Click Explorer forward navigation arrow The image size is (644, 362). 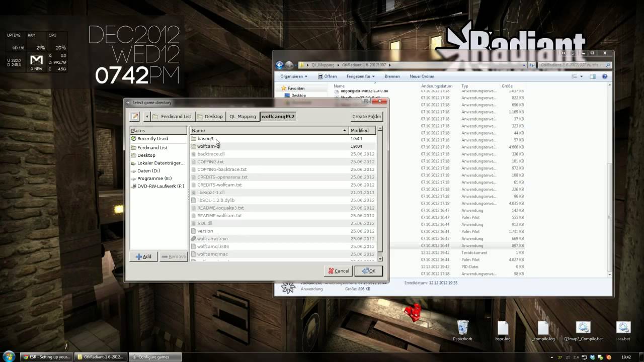click(289, 65)
